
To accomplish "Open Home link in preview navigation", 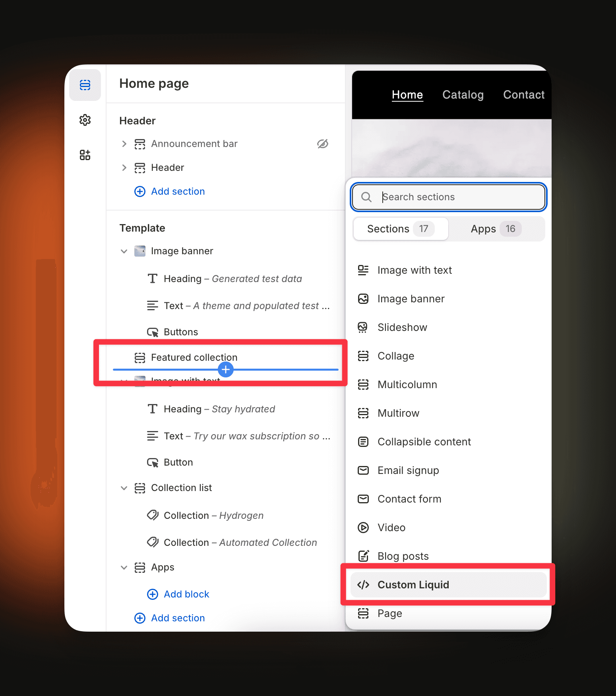I will [x=407, y=95].
